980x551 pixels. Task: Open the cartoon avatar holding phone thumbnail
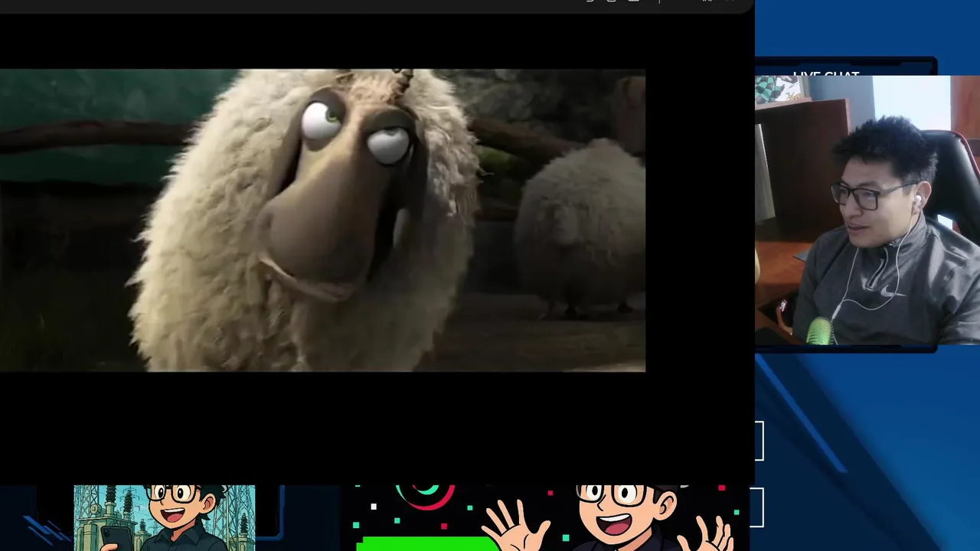(165, 517)
